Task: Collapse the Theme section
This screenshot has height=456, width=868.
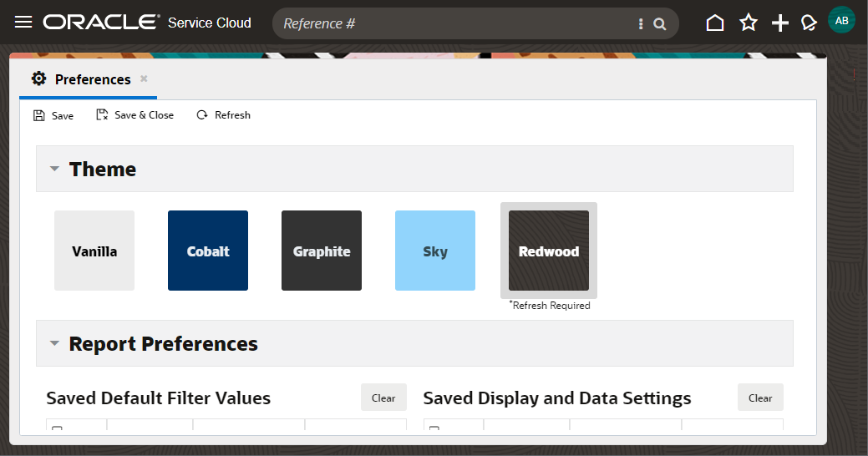Action: point(54,169)
